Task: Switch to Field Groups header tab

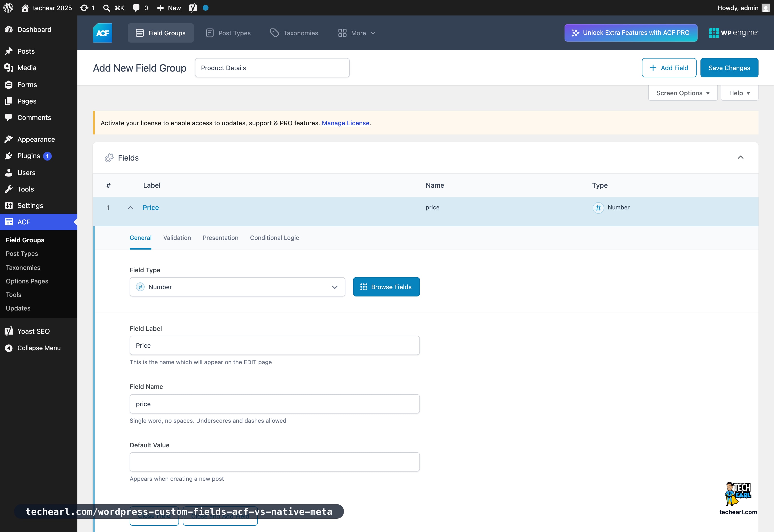Action: coord(161,33)
